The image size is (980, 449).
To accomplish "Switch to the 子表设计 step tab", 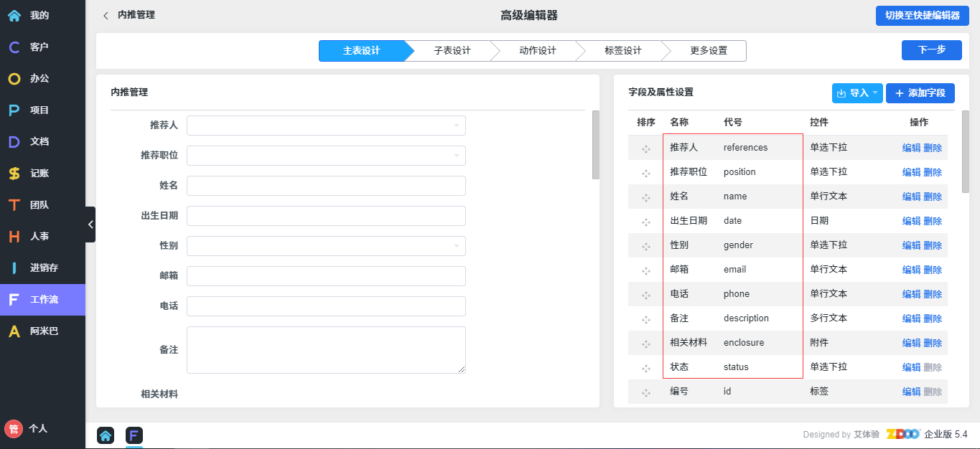I will pyautogui.click(x=452, y=51).
